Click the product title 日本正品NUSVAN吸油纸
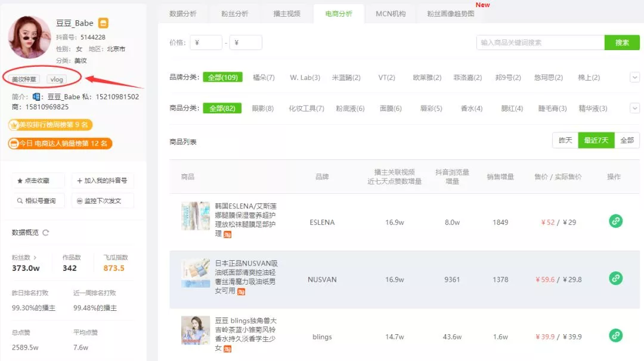This screenshot has height=361, width=644. click(x=246, y=277)
